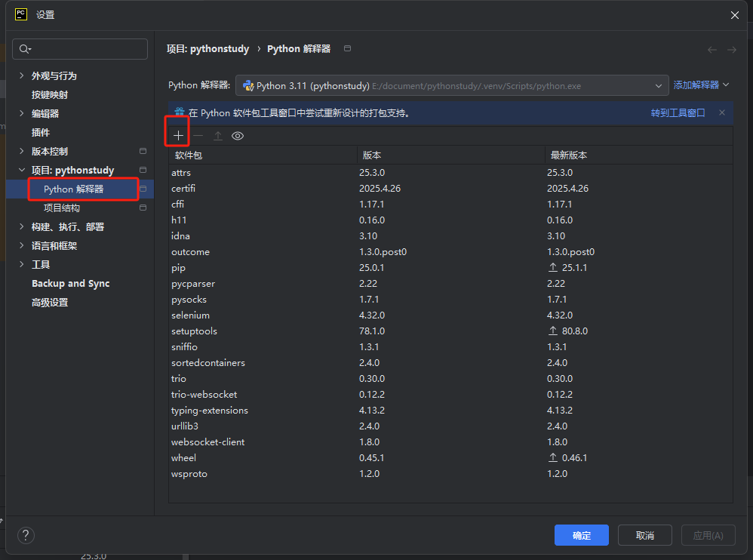The width and height of the screenshot is (753, 560).
Task: Click the 转到工具窗口 link
Action: coord(678,113)
